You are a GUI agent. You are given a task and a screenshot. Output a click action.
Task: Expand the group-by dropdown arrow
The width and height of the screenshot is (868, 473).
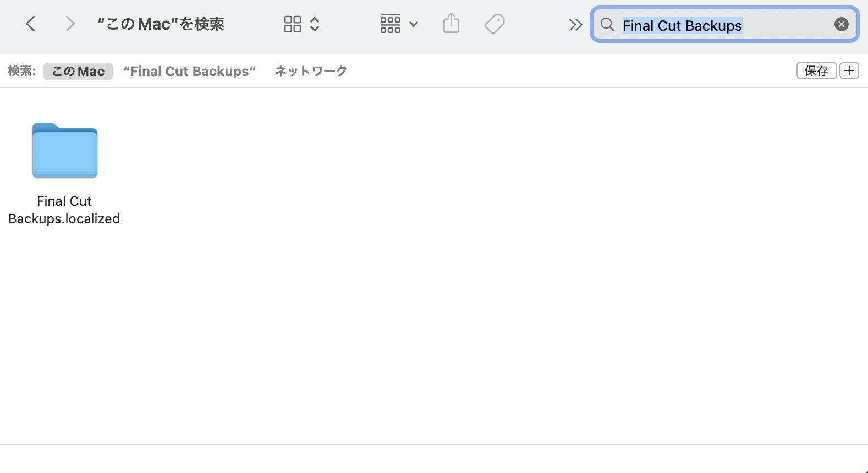[414, 24]
